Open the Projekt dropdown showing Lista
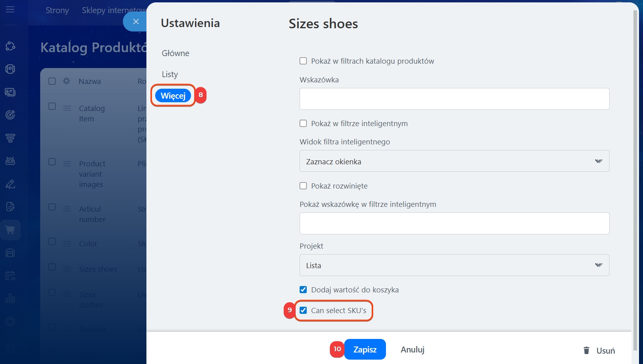The image size is (643, 364). point(454,265)
